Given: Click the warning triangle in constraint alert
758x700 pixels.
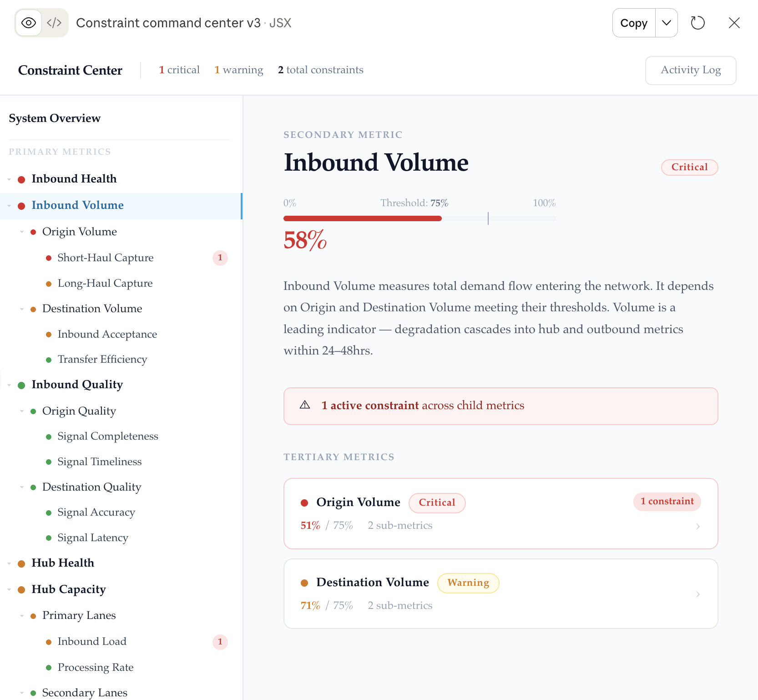Looking at the screenshot, I should (x=305, y=405).
